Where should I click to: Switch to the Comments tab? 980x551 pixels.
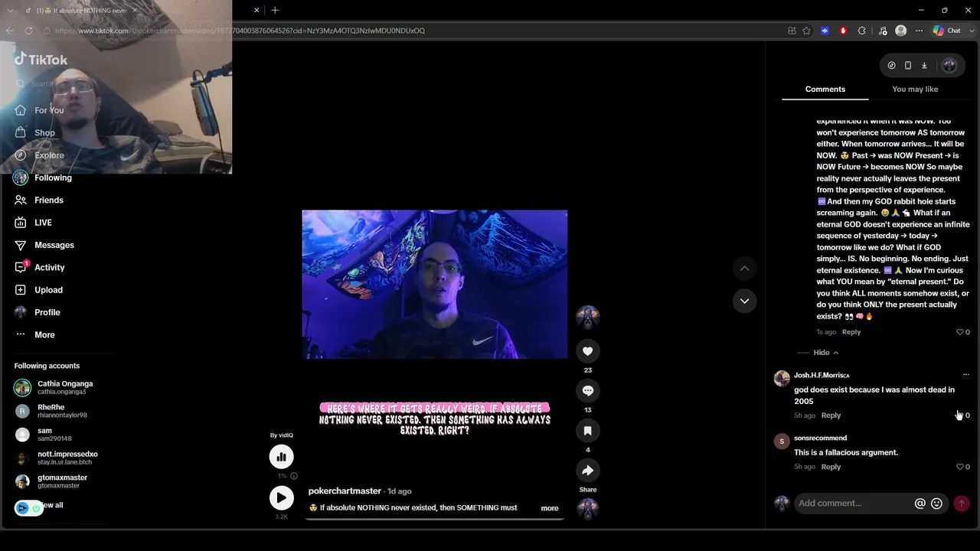pyautogui.click(x=825, y=90)
